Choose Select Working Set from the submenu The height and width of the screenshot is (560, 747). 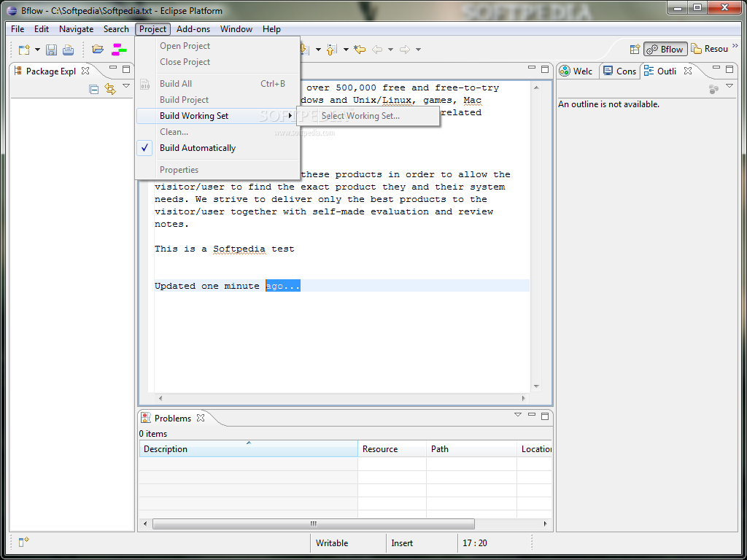click(368, 116)
